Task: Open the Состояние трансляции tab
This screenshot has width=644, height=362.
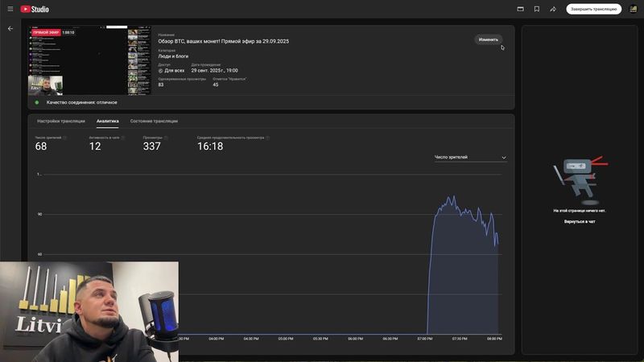Action: point(154,121)
